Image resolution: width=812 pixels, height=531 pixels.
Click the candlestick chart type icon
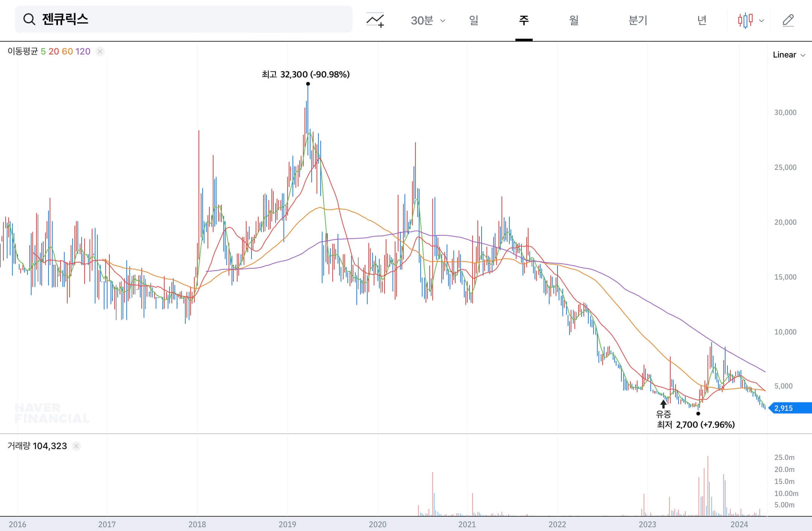(745, 20)
